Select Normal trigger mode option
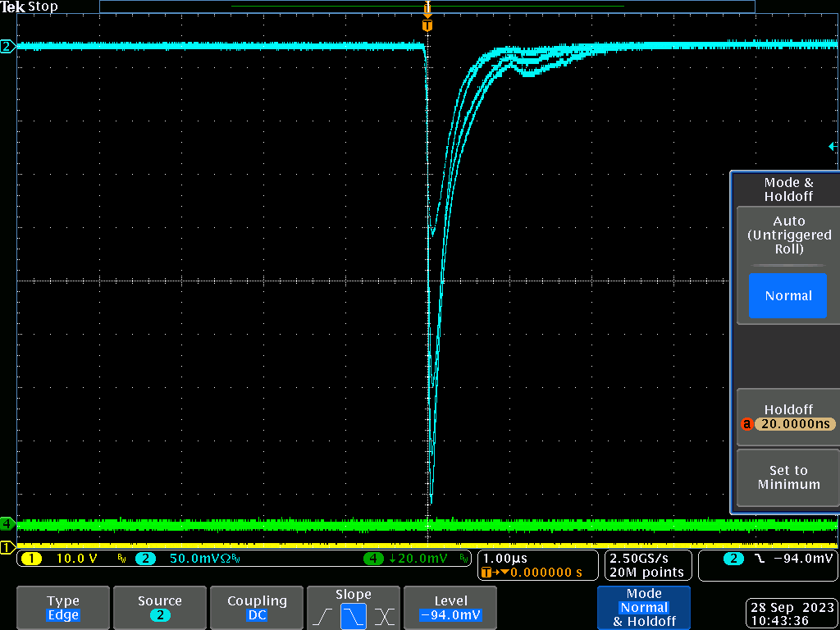The image size is (840, 630). click(x=787, y=296)
